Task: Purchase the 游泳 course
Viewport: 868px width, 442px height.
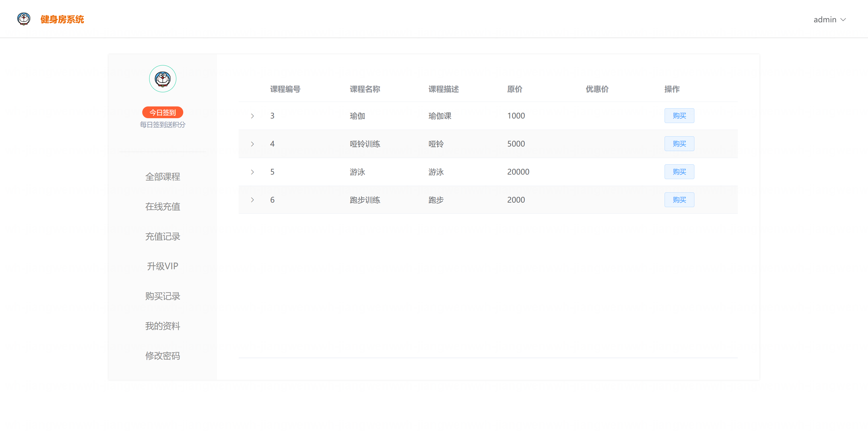Action: coord(679,172)
